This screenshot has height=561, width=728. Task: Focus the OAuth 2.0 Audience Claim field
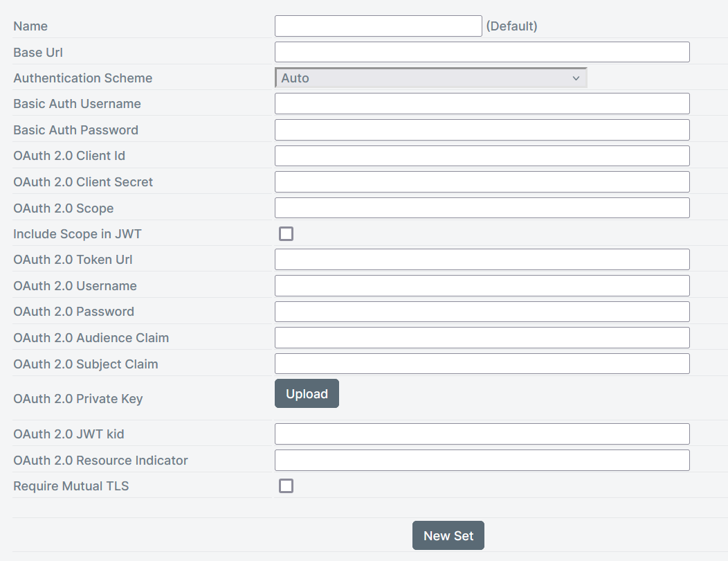click(482, 338)
